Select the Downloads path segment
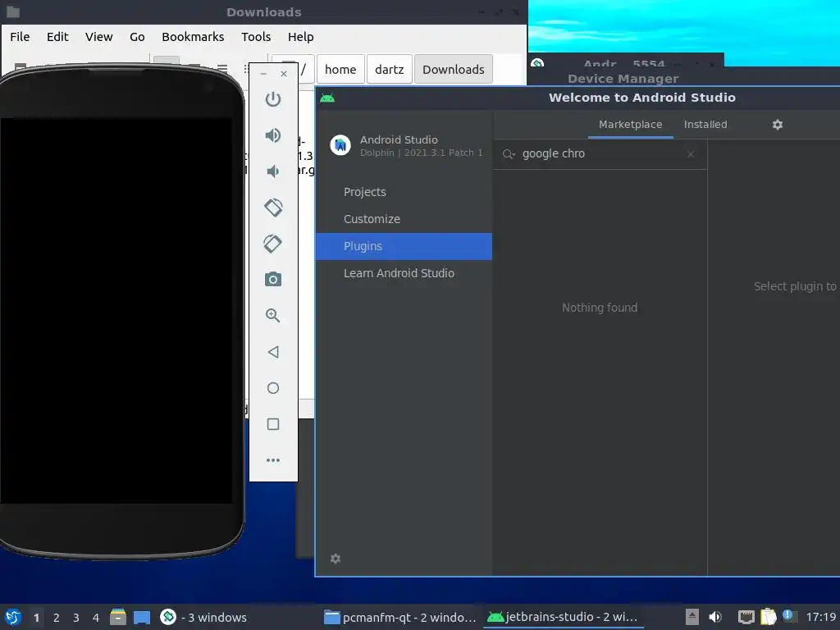The image size is (840, 630). (x=453, y=70)
